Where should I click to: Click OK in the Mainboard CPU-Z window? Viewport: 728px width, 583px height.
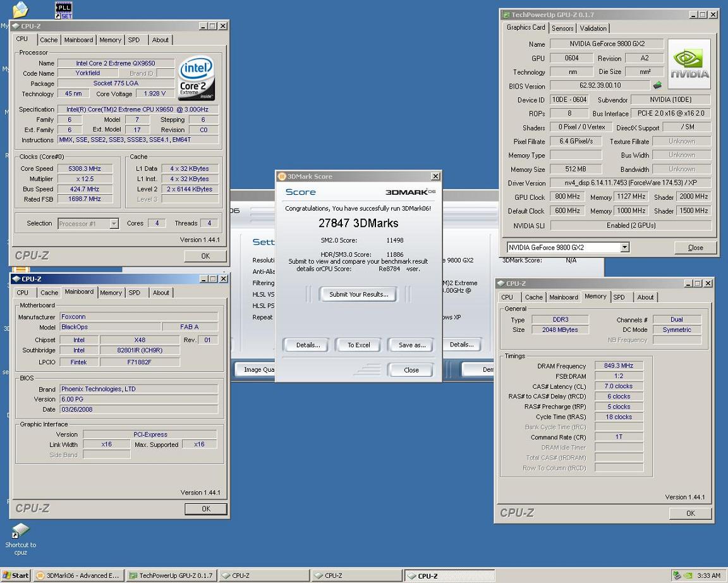pyautogui.click(x=205, y=509)
